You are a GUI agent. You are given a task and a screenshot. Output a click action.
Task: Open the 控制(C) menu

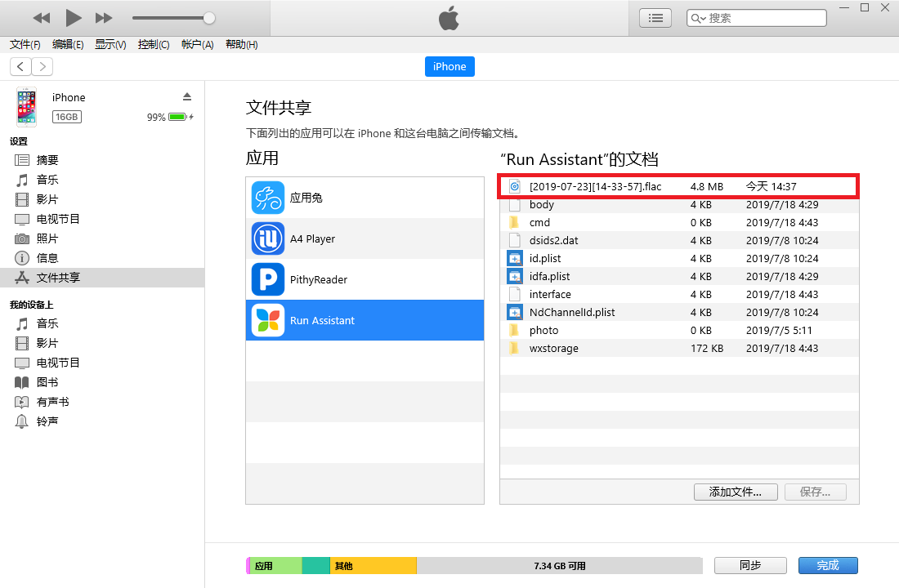tap(154, 45)
